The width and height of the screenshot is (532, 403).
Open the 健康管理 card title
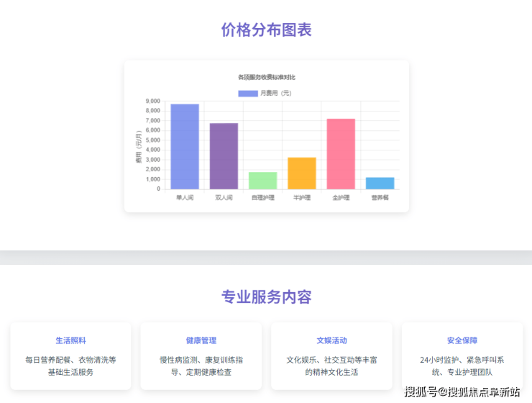[201, 340]
